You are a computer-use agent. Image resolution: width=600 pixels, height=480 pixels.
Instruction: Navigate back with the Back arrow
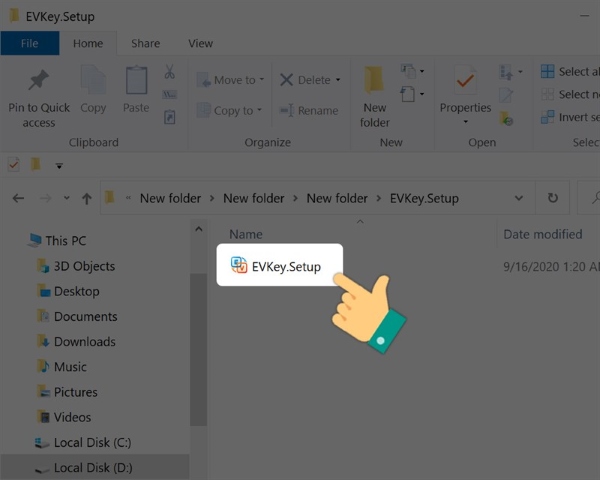click(18, 198)
